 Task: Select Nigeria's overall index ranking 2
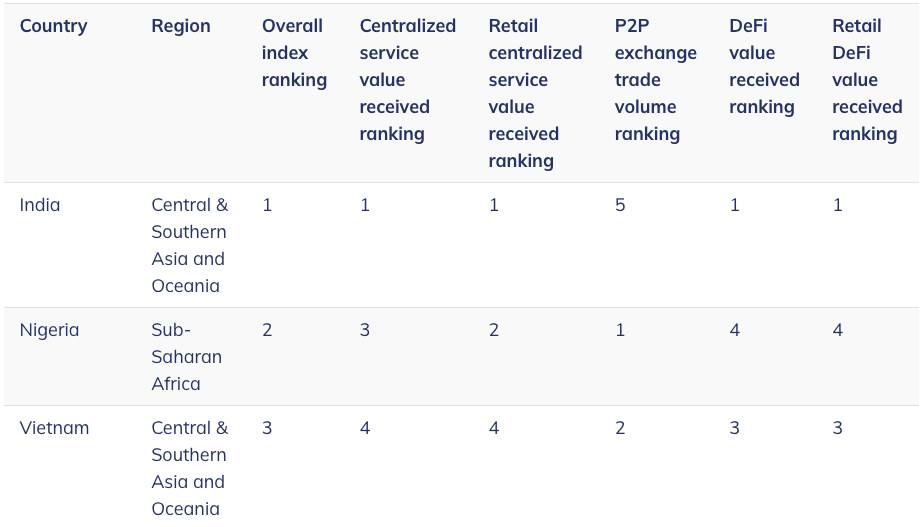click(x=267, y=330)
